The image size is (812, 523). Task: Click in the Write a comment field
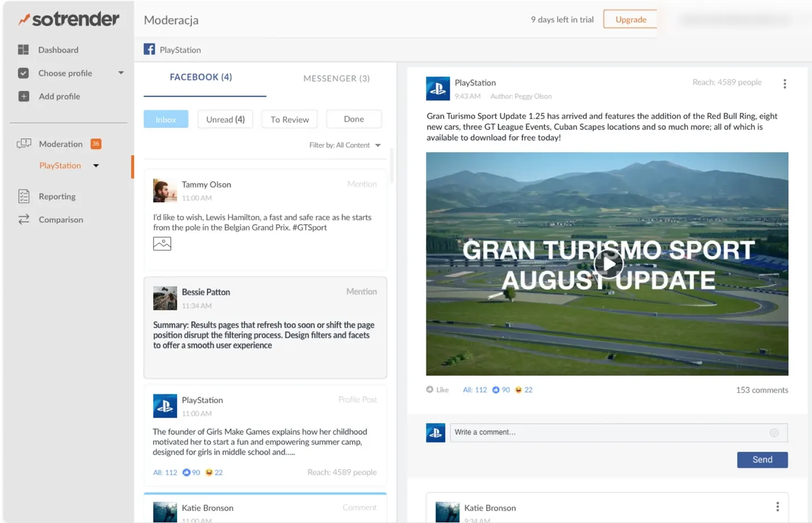[x=619, y=433]
